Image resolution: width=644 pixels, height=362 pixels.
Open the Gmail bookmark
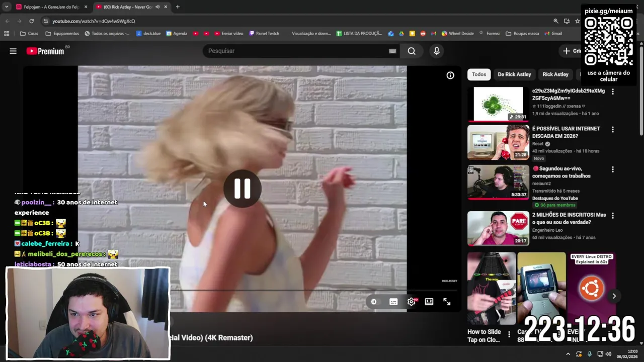[x=553, y=34]
